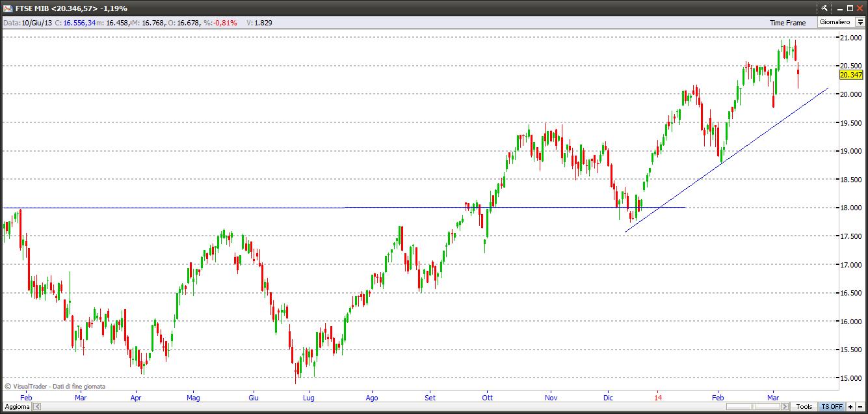Click the 15.000 price axis label

tap(850, 378)
